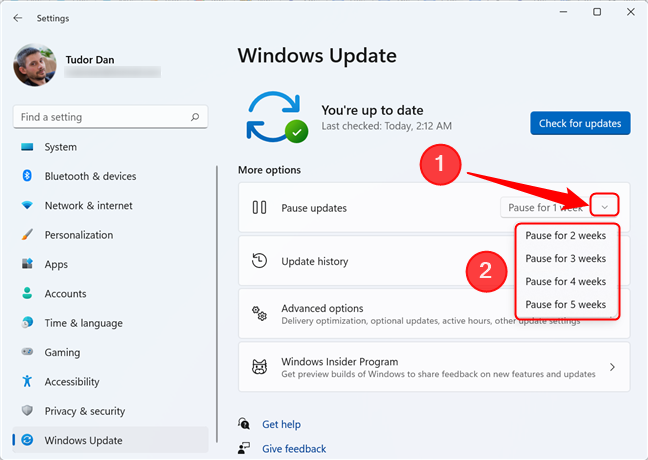Click into Find a setting box
The width and height of the screenshot is (648, 460).
(x=110, y=117)
